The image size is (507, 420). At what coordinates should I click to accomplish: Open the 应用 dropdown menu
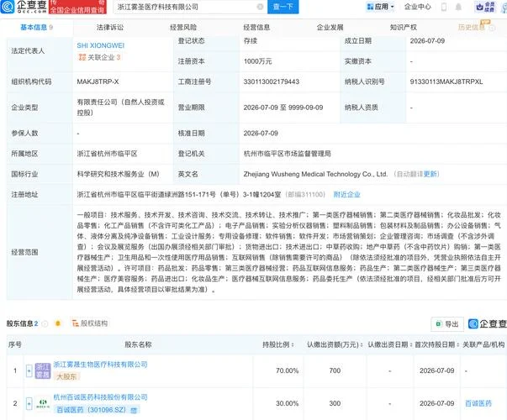tap(381, 7)
